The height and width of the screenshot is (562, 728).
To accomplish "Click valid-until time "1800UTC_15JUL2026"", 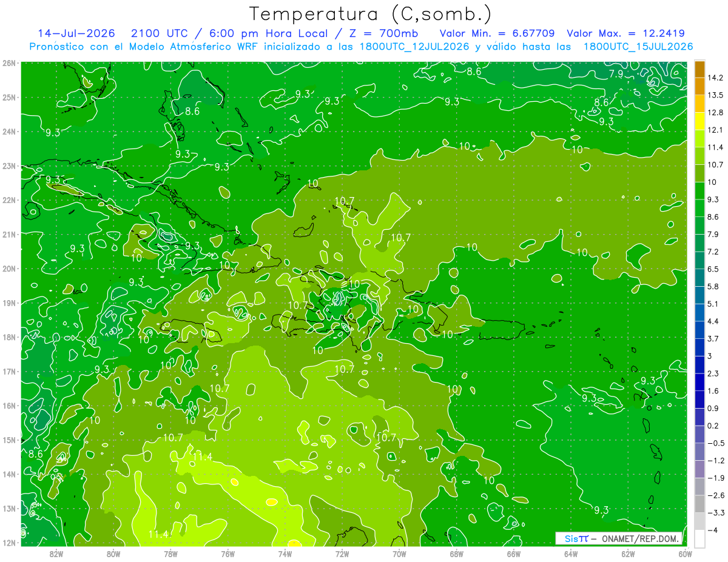I will coord(638,46).
